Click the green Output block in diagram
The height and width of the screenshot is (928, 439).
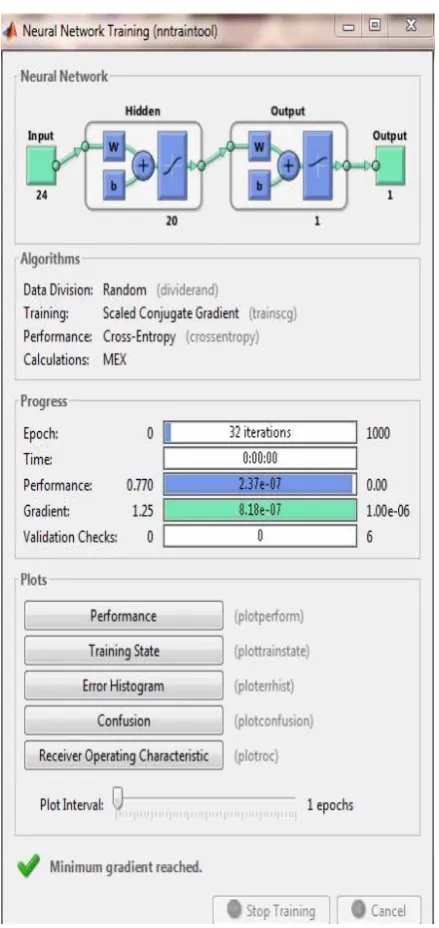coord(390,166)
